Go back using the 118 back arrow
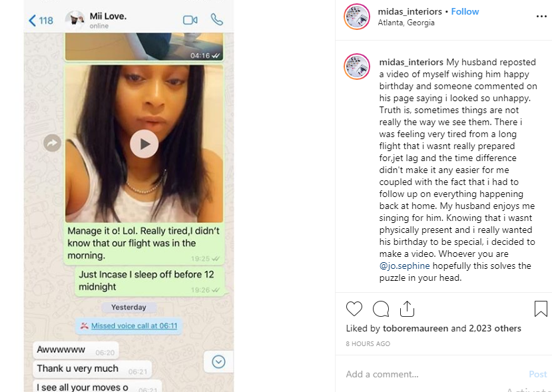This screenshot has width=552, height=392. (41, 21)
